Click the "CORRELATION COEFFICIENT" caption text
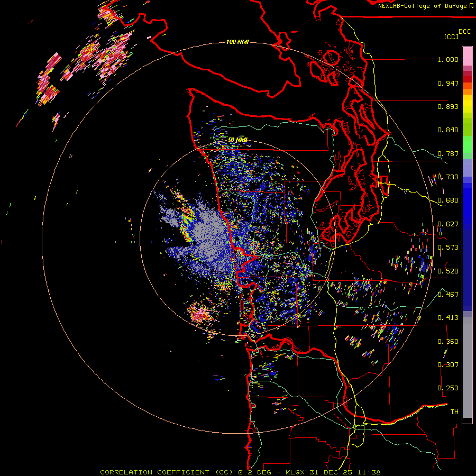The image size is (476, 476). coord(154,472)
